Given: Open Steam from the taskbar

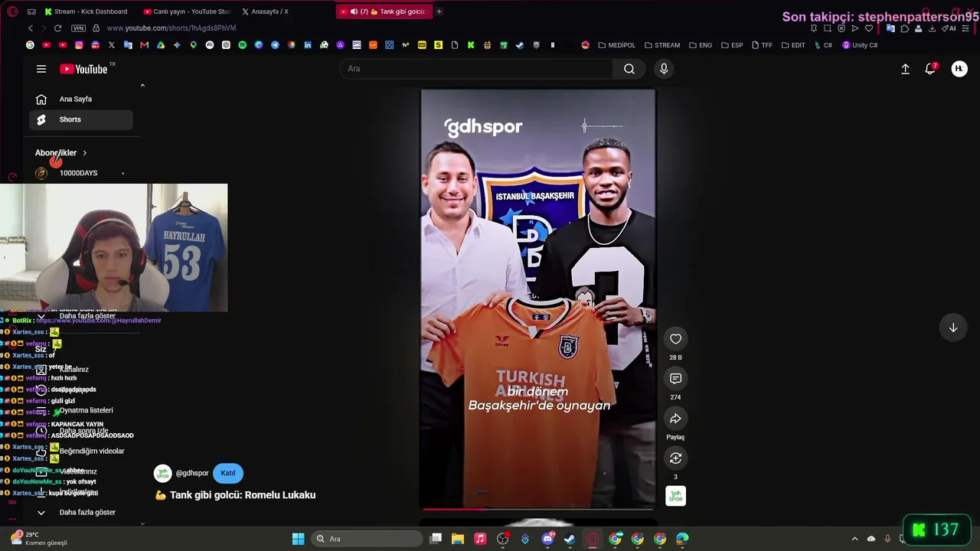Looking at the screenshot, I should coord(570,539).
